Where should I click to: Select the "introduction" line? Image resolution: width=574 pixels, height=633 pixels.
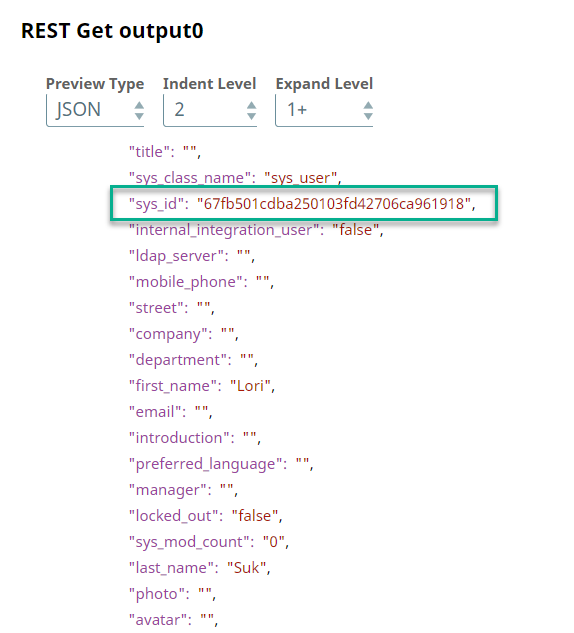pos(195,438)
